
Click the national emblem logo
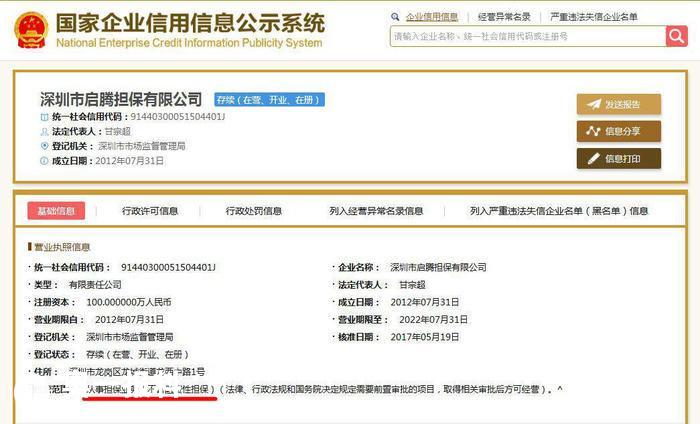point(29,30)
